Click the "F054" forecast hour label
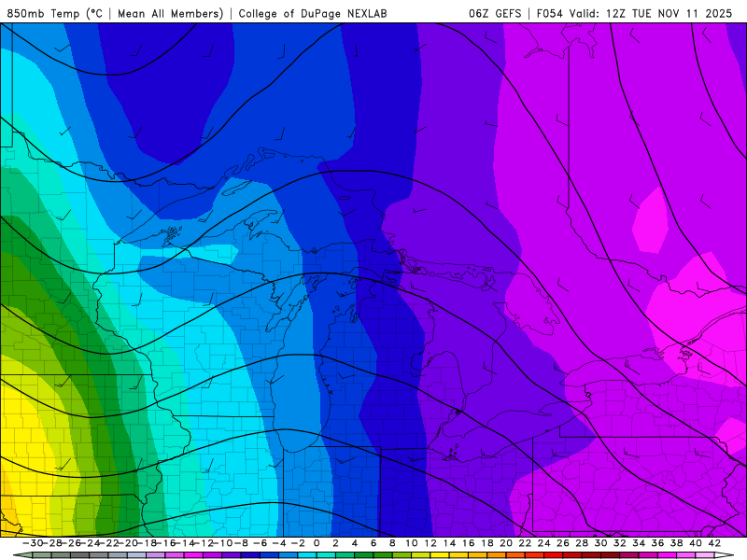This screenshot has width=747, height=560. pyautogui.click(x=550, y=13)
